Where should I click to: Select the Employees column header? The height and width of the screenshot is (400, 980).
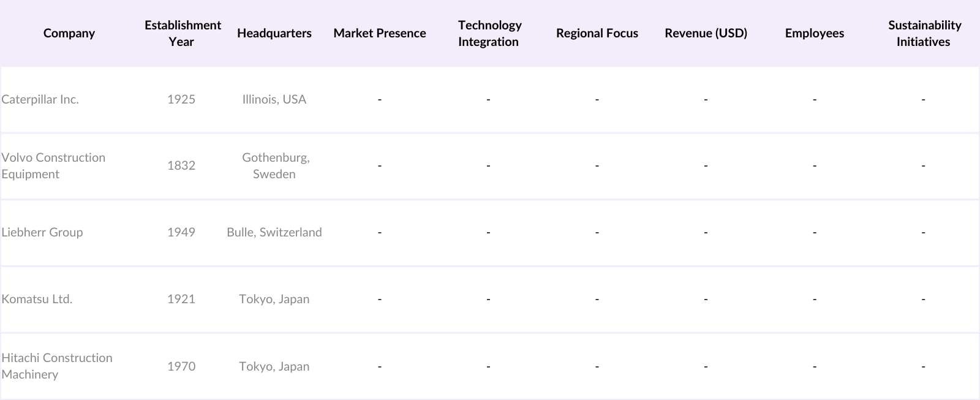click(814, 33)
